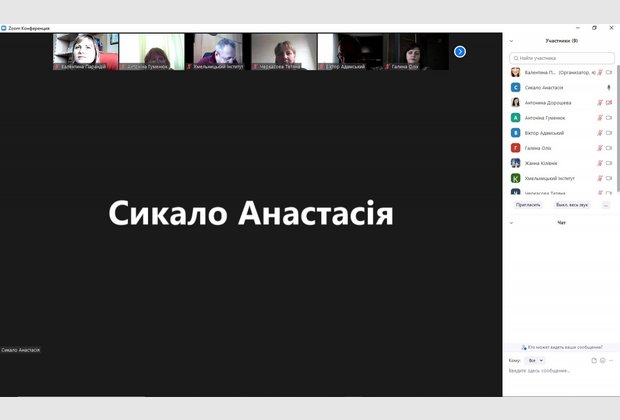
Task: Toggle the camera for Валентина (Организатор)
Action: pos(609,72)
